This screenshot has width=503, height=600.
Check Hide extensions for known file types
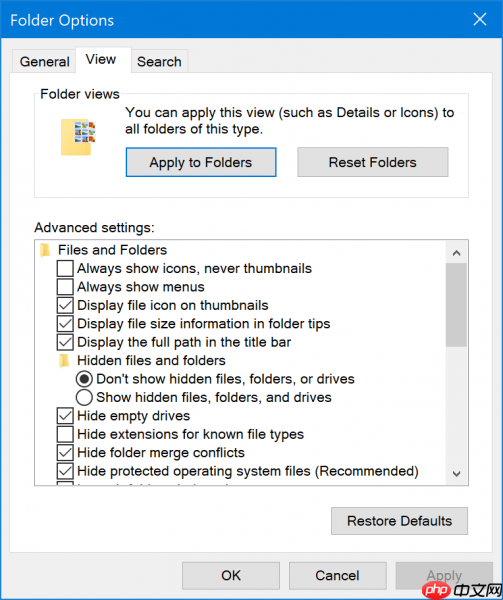coord(65,434)
